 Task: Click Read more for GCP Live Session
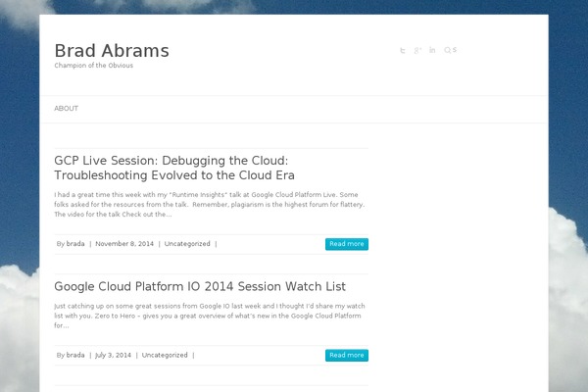(346, 244)
